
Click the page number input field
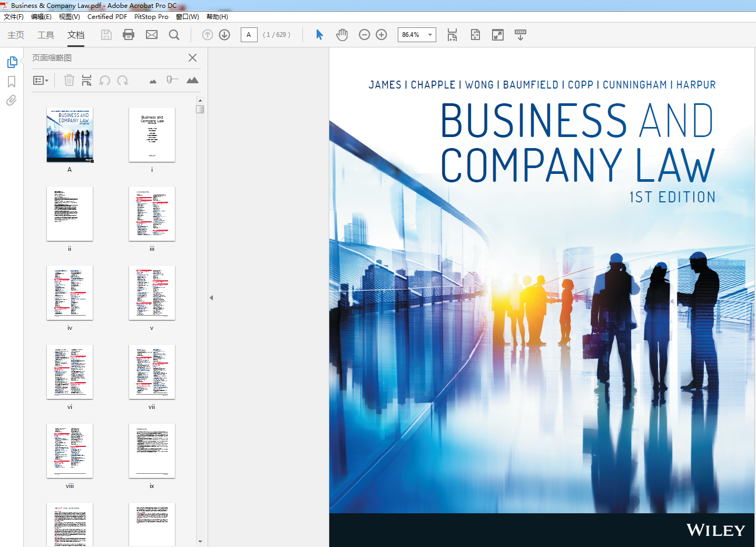pos(249,35)
